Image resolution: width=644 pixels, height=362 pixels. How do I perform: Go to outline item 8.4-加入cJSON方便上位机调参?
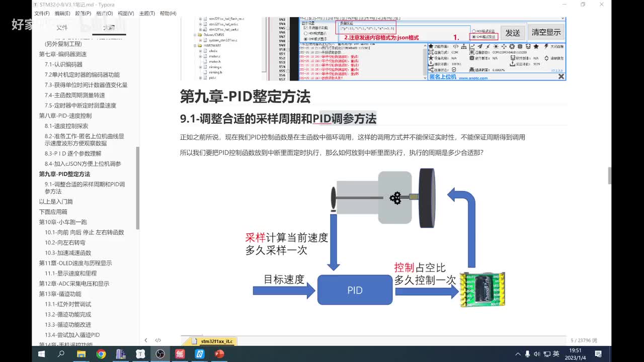coord(83,163)
